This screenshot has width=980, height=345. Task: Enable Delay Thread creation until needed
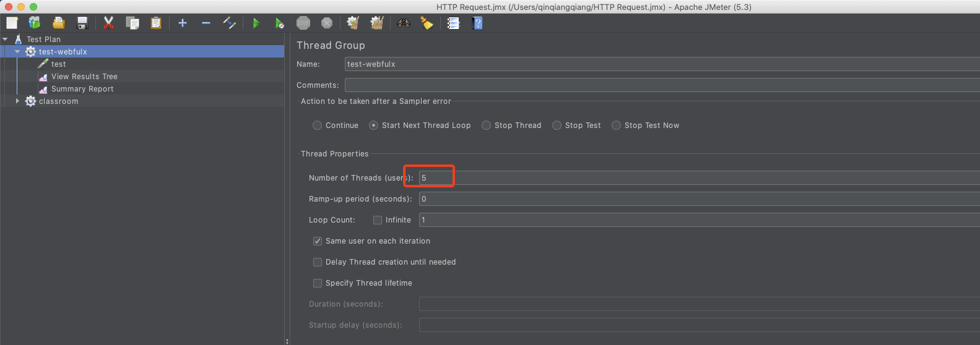318,262
